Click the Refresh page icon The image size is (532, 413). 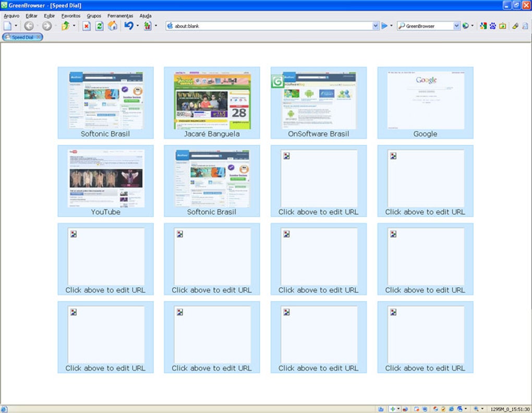(x=100, y=25)
